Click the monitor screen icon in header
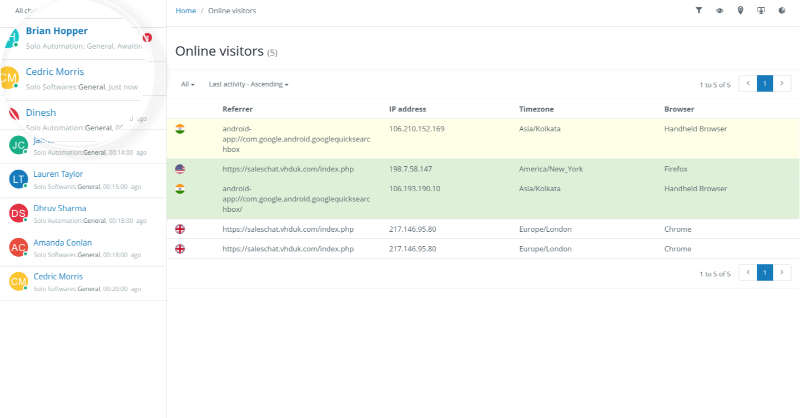The height and width of the screenshot is (418, 800). pos(761,10)
